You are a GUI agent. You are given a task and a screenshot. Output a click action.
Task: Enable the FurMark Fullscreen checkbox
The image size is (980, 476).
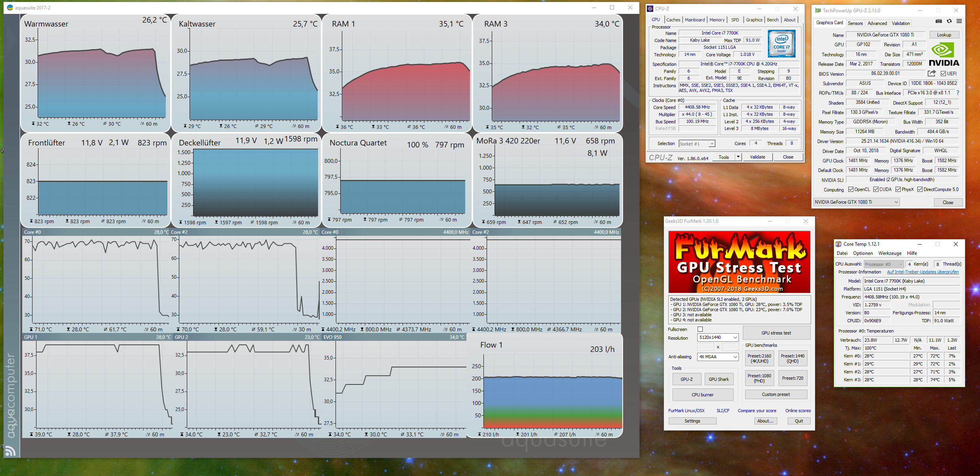click(700, 329)
